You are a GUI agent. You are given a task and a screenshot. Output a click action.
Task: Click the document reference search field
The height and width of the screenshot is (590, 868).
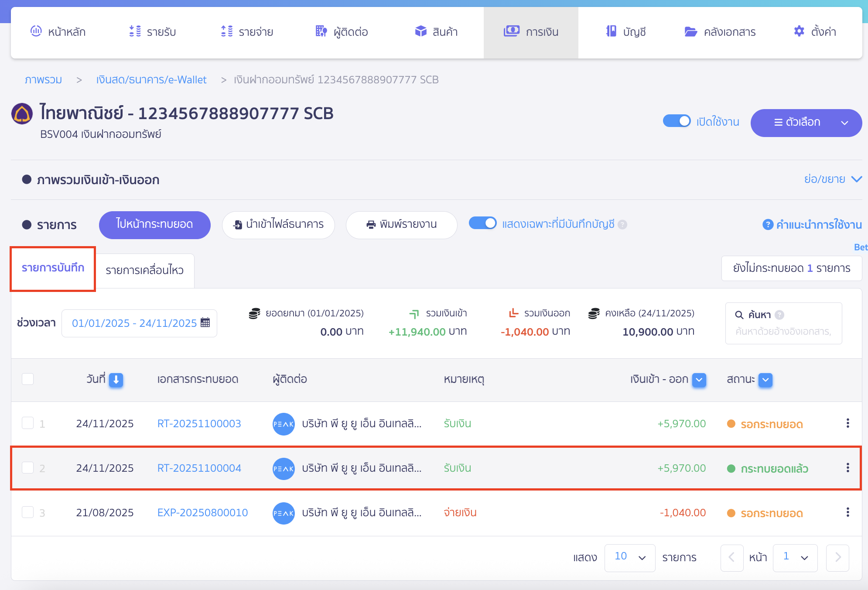click(x=783, y=331)
